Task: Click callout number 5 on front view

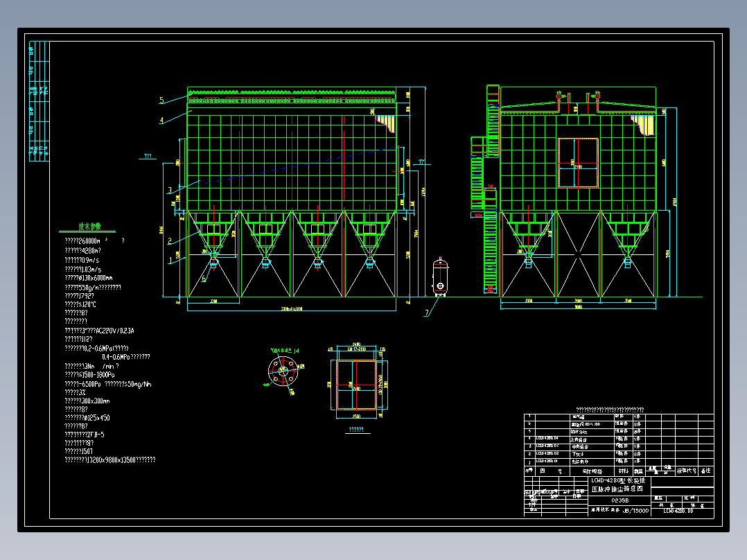Action: (161, 100)
